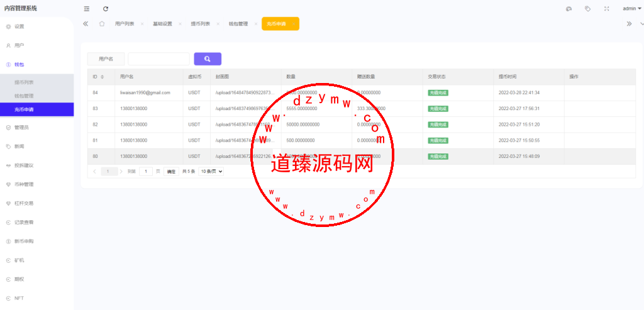Click timestamp 2022-03-27 15:50:55
The image size is (644, 310).
click(x=519, y=140)
